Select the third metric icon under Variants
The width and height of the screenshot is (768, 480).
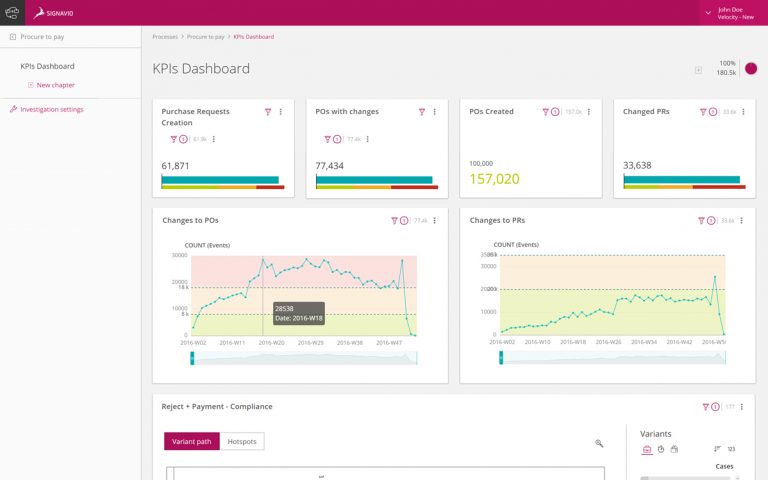click(x=674, y=449)
